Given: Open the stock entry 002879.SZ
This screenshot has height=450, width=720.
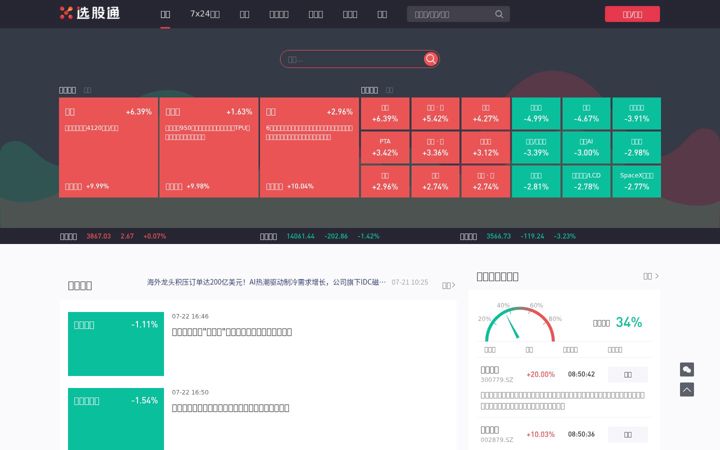Looking at the screenshot, I should click(x=497, y=434).
